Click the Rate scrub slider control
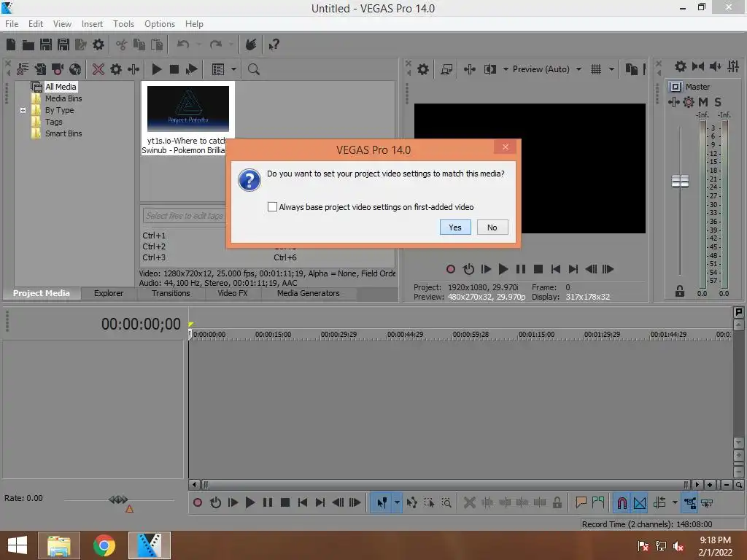Image resolution: width=747 pixels, height=560 pixels. point(118,499)
